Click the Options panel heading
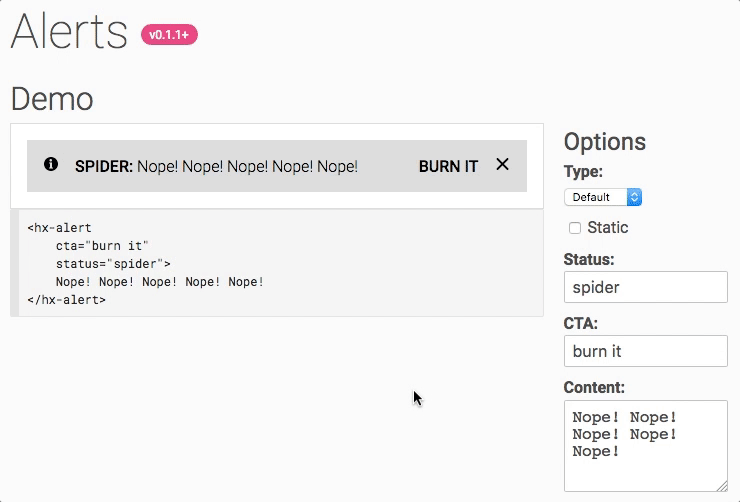The image size is (740, 502). [605, 141]
